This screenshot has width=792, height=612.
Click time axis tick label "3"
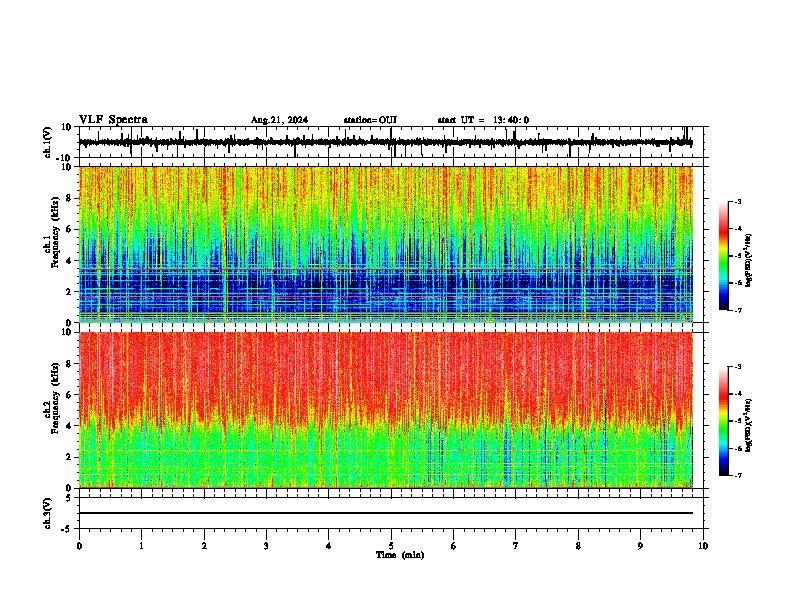point(266,546)
